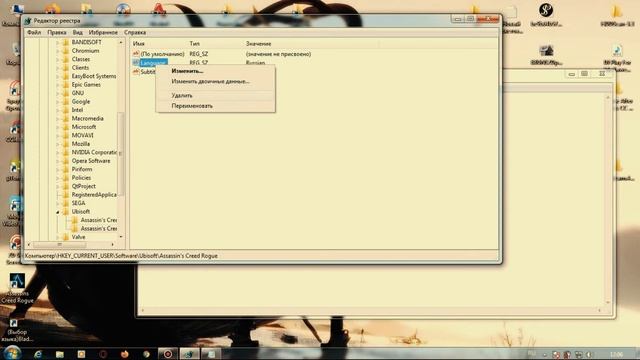The image size is (640, 360).
Task: Click the Opera Software folder icon
Action: point(66,161)
